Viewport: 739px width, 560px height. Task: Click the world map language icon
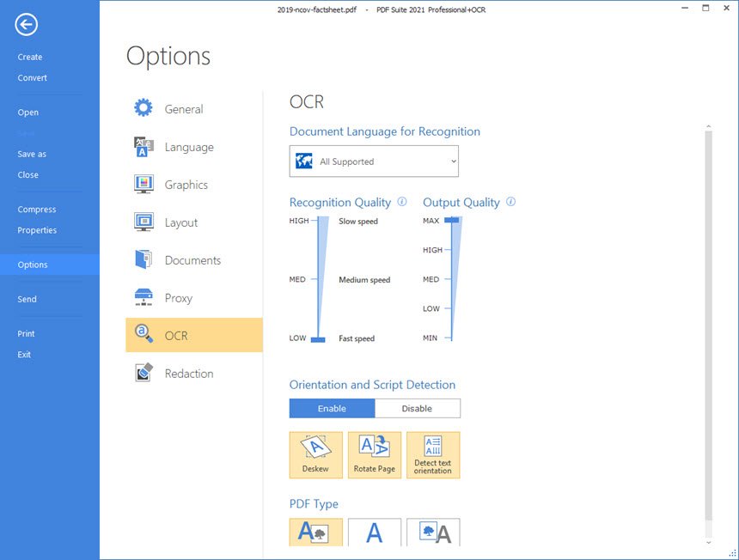[304, 161]
